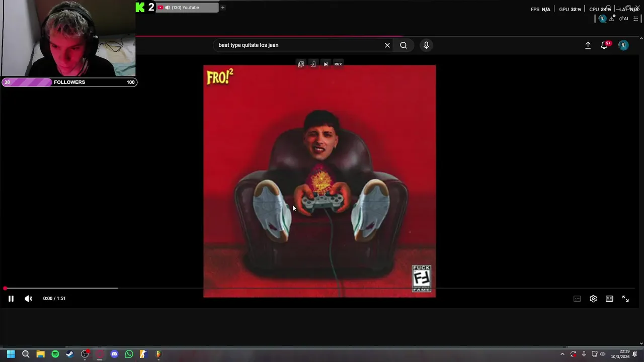Screen dimensions: 644x362
Task: Click the skip-next overlay icon
Action: pyautogui.click(x=326, y=64)
